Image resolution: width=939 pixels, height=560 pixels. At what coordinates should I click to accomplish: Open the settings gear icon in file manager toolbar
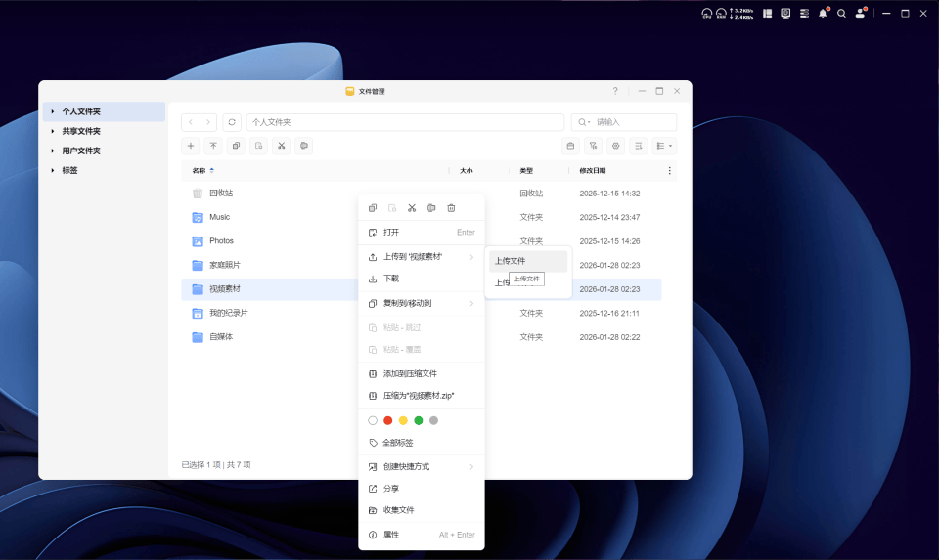pyautogui.click(x=615, y=146)
